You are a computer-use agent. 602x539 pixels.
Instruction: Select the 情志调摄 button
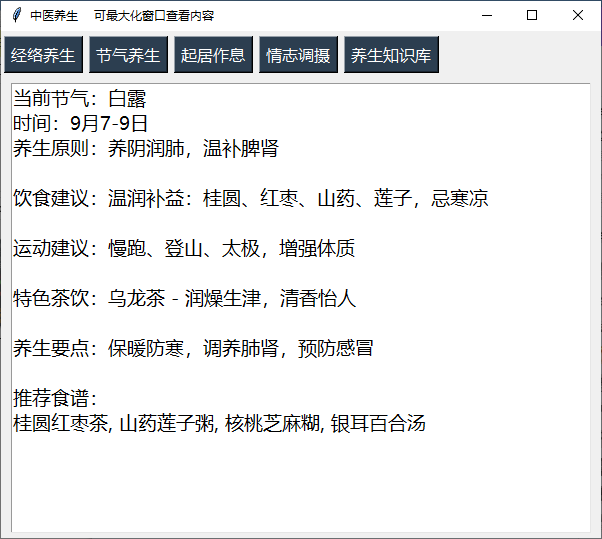pyautogui.click(x=298, y=55)
